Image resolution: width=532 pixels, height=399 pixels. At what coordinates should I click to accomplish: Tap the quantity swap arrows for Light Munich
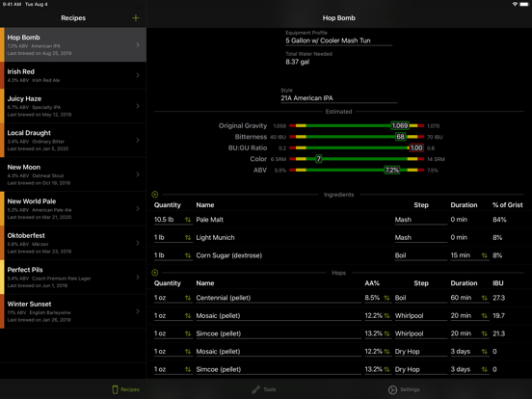188,238
